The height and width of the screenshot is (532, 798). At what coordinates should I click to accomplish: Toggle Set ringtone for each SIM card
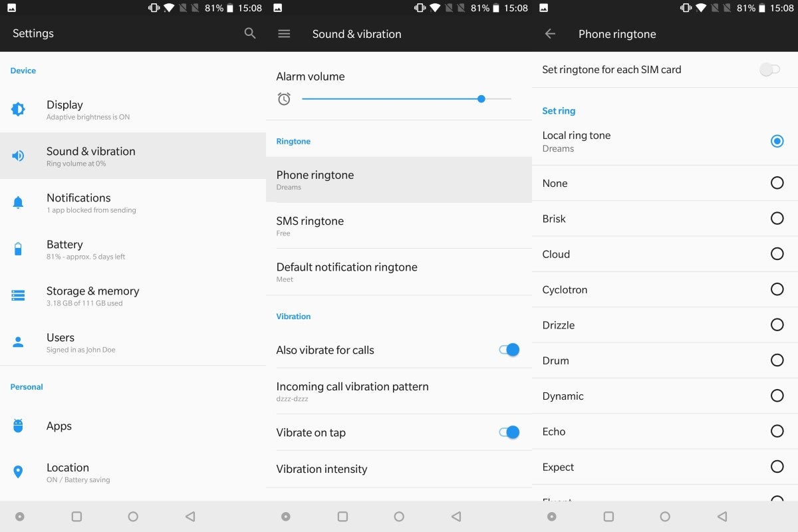(x=770, y=70)
